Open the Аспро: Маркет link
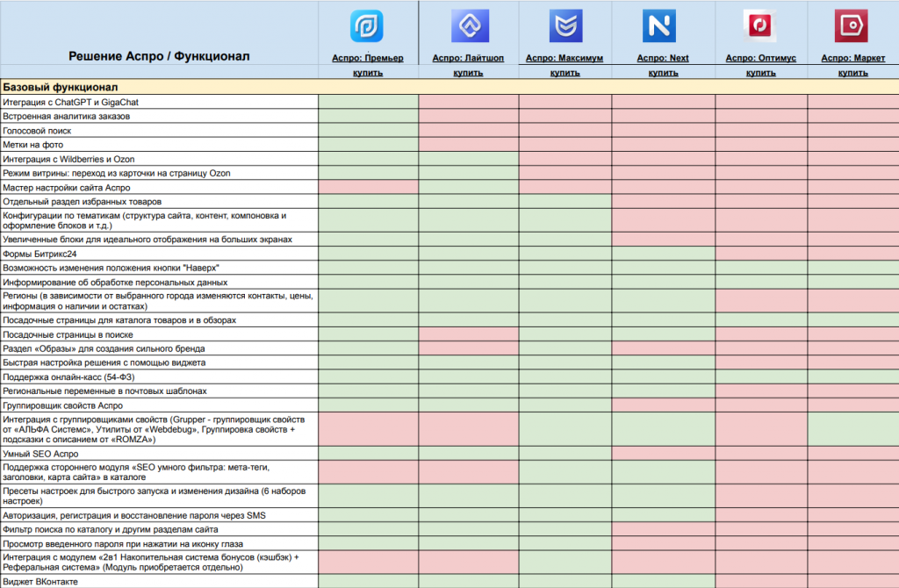This screenshot has height=588, width=899. coord(853,58)
